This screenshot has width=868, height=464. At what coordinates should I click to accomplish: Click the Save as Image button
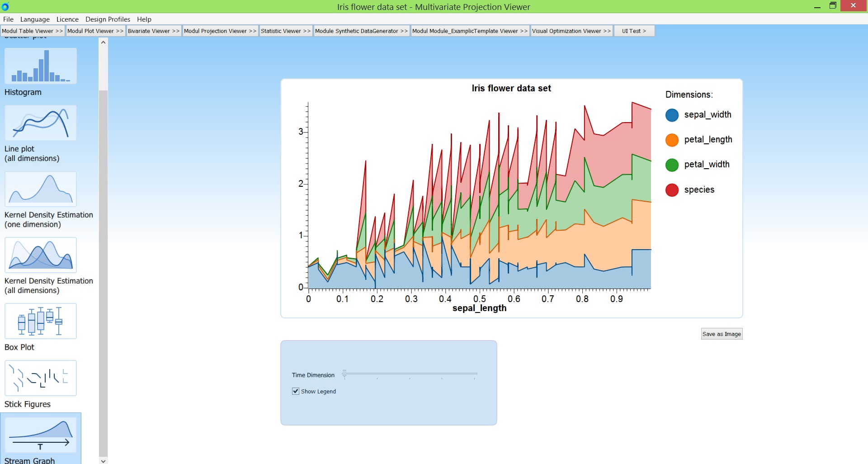point(722,334)
